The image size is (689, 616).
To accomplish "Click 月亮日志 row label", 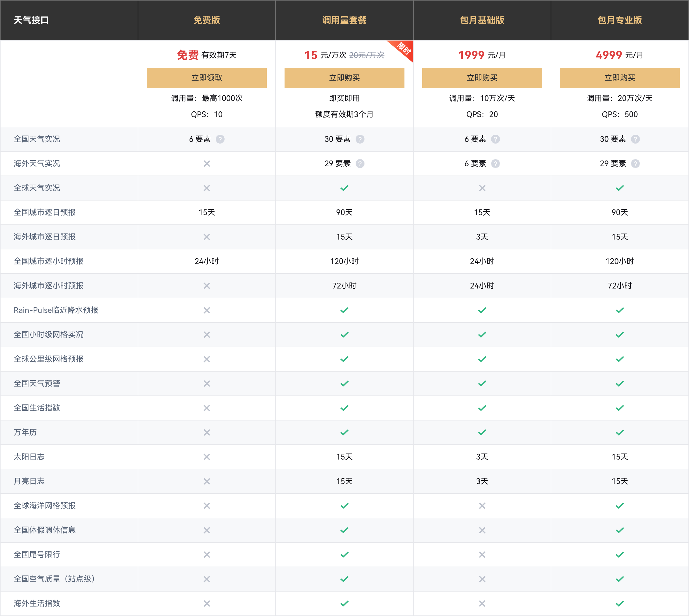I will point(29,481).
